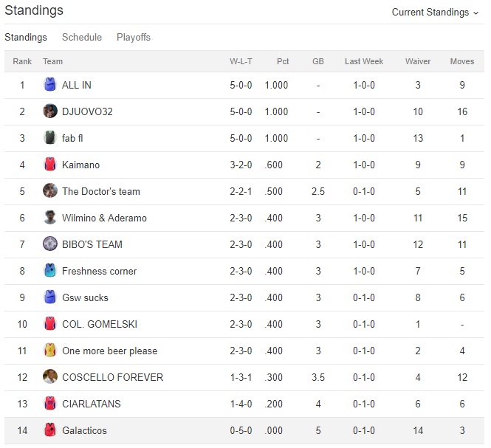Click the One more beer please jersey icon
The image size is (491, 448).
tap(50, 351)
